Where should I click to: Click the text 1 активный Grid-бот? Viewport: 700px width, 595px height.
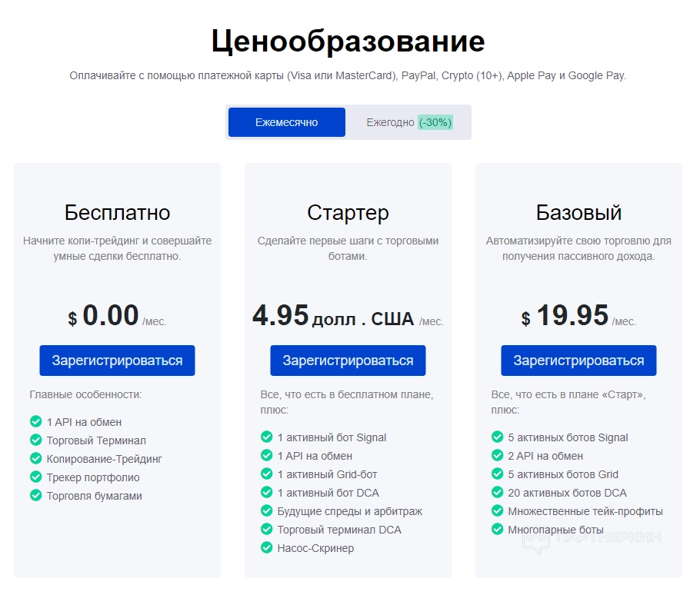tap(327, 474)
